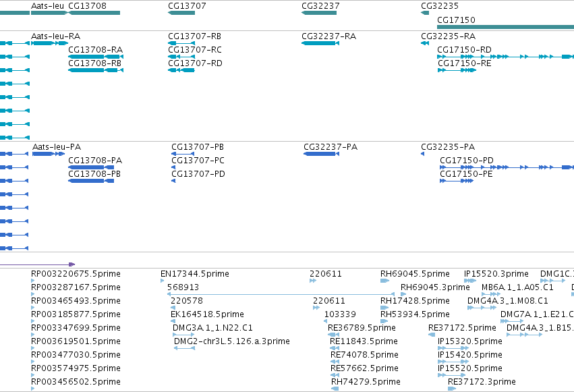This screenshot has width=574, height=392.
Task: Select the CG32237-RA transcript
Action: [320, 43]
